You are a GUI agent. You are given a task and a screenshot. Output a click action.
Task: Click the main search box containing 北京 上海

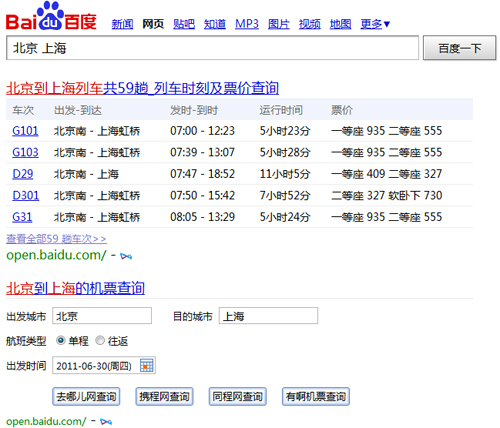[212, 48]
